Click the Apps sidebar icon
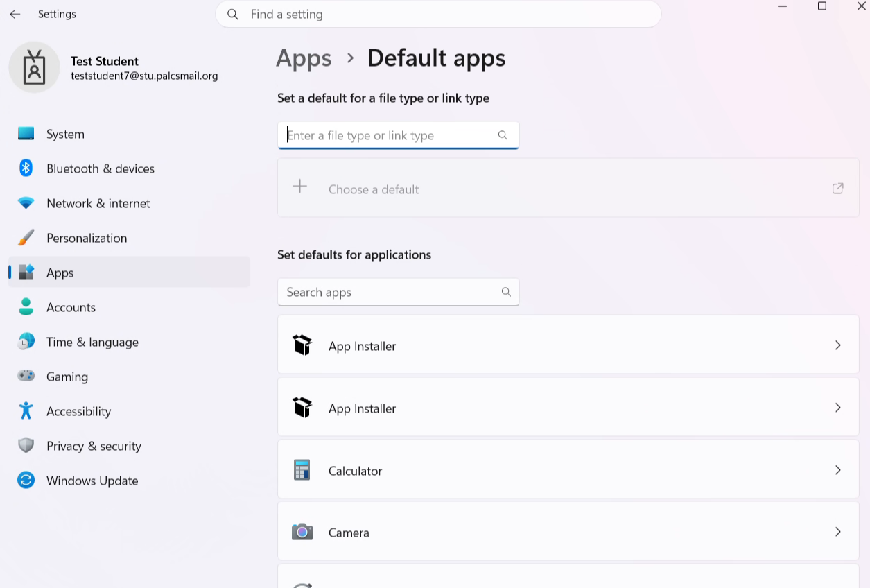870x588 pixels. point(26,273)
